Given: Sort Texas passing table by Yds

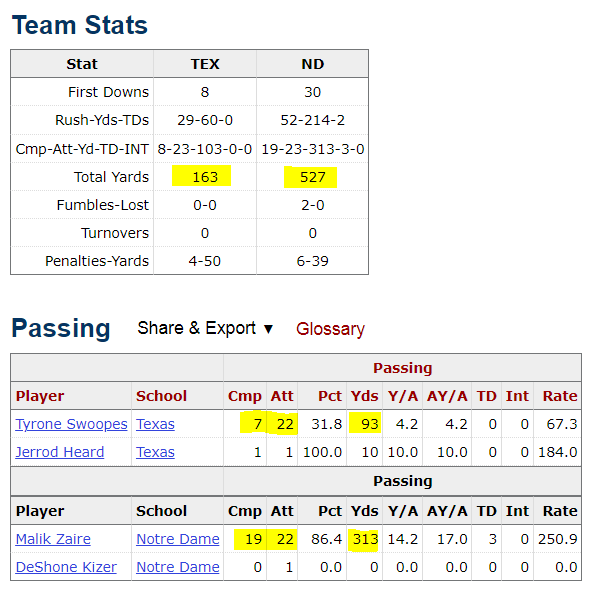Looking at the screenshot, I should [364, 396].
